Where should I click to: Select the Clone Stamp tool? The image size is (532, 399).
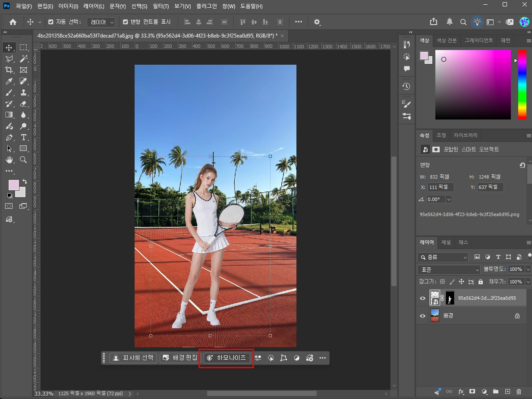click(23, 92)
